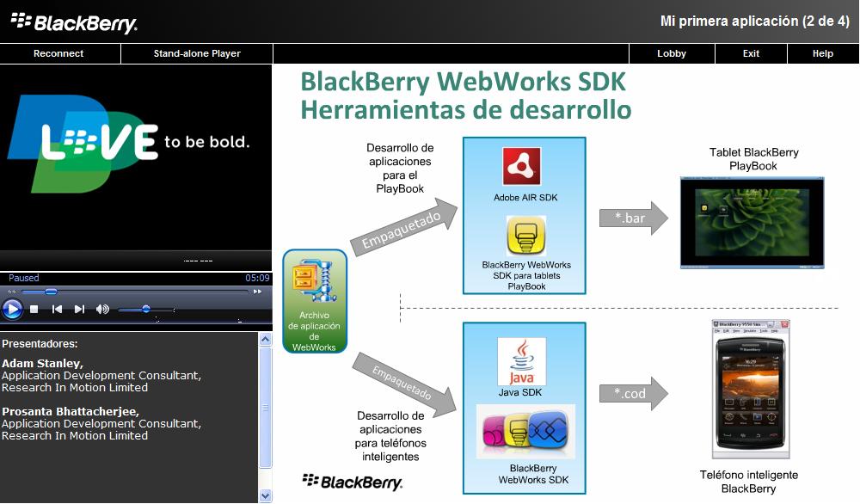Click the Java SDK logo
The width and height of the screenshot is (860, 504).
tap(522, 361)
